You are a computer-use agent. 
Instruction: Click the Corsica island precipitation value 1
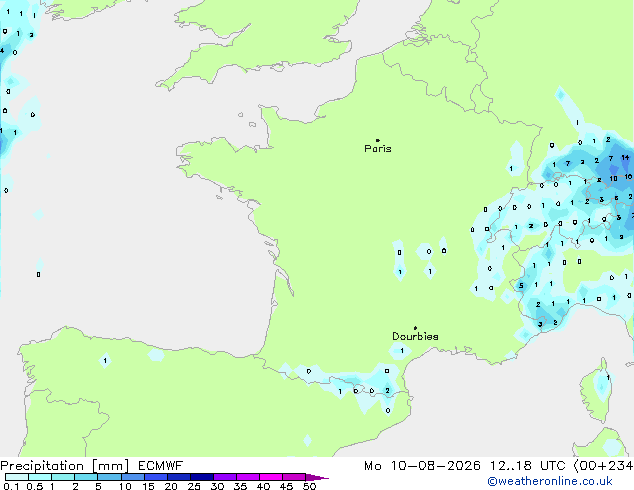(x=608, y=378)
